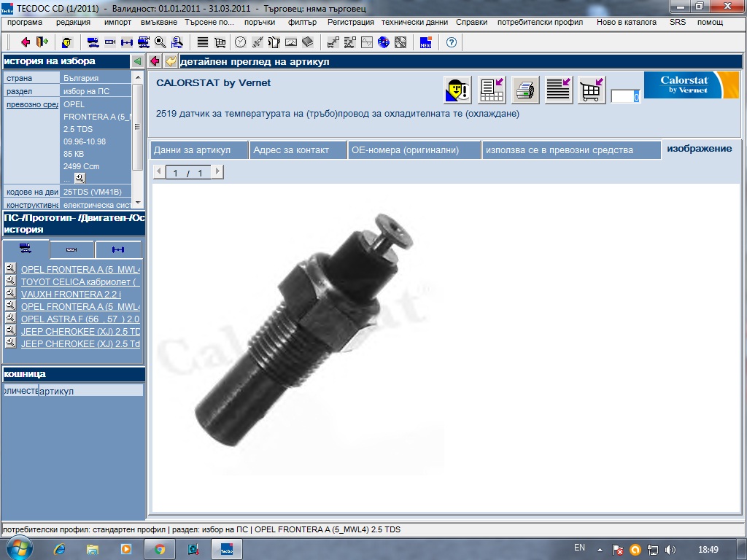Open JEEP CHEROKEE (XJ) 2.5 TD link
Screen dimensions: 747x560
(x=80, y=332)
